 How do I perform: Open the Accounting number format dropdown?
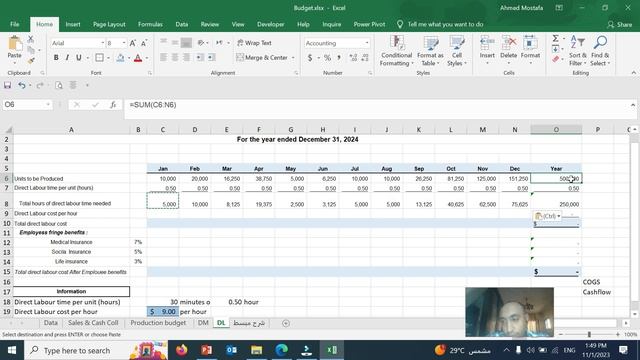point(367,43)
